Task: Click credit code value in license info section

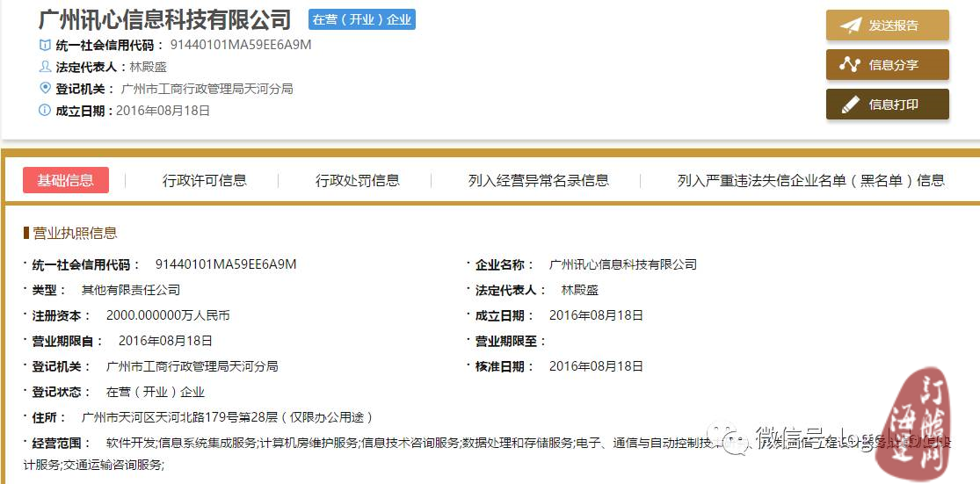Action: point(226,264)
